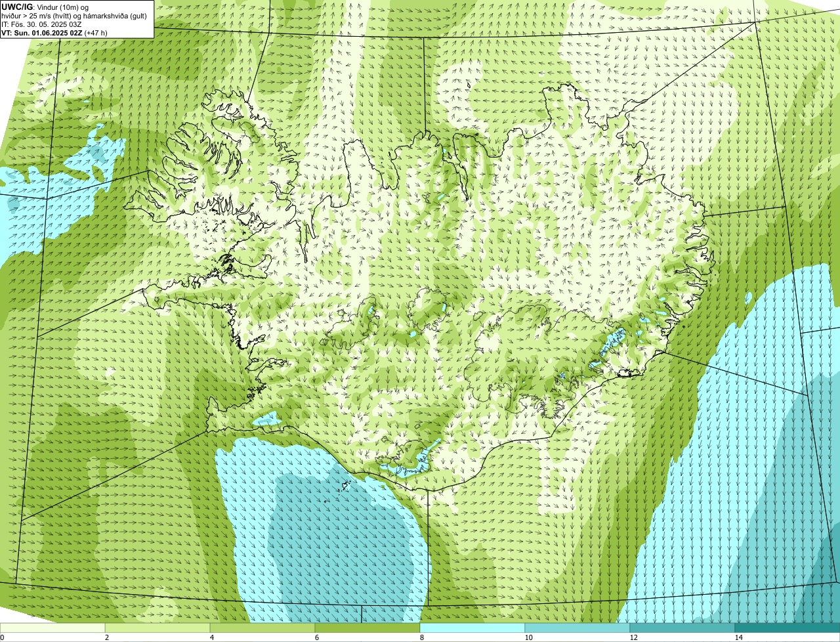Viewport: 840px width, 642px height.
Task: Select the dark green 6–8 m/s legend swatch
Action: click(367, 628)
